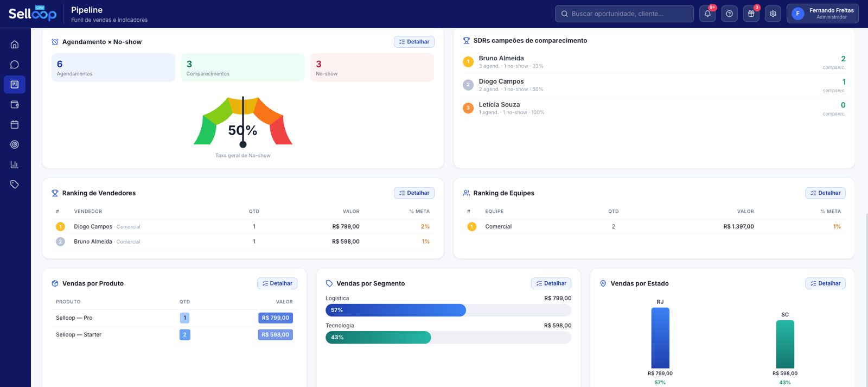Click Comercial row in Ranking de Equipes

click(654, 227)
